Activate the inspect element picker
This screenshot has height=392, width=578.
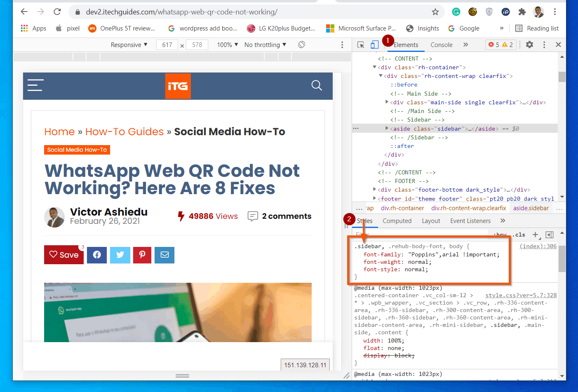pyautogui.click(x=361, y=45)
